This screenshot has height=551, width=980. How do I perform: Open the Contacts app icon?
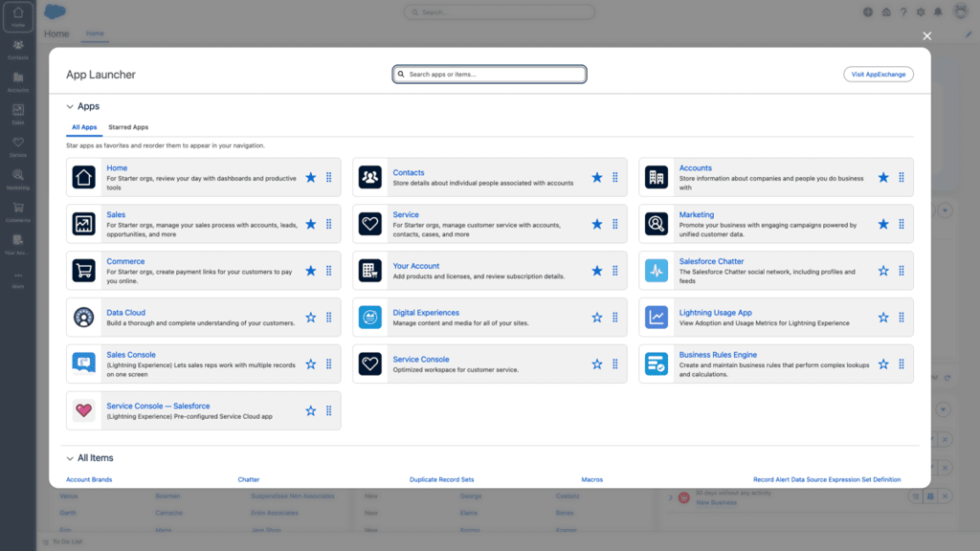pos(370,177)
